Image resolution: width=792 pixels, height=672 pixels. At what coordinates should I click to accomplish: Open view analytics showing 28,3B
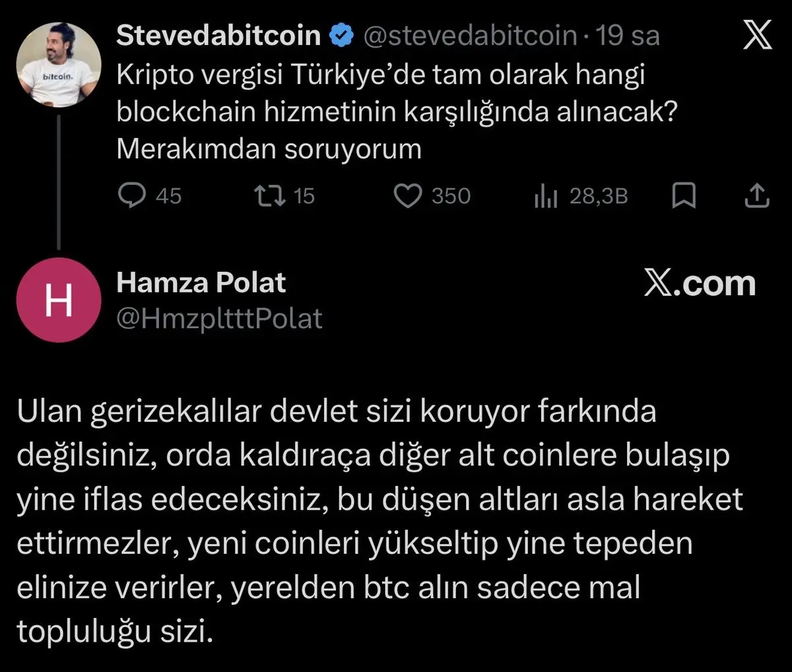[546, 195]
